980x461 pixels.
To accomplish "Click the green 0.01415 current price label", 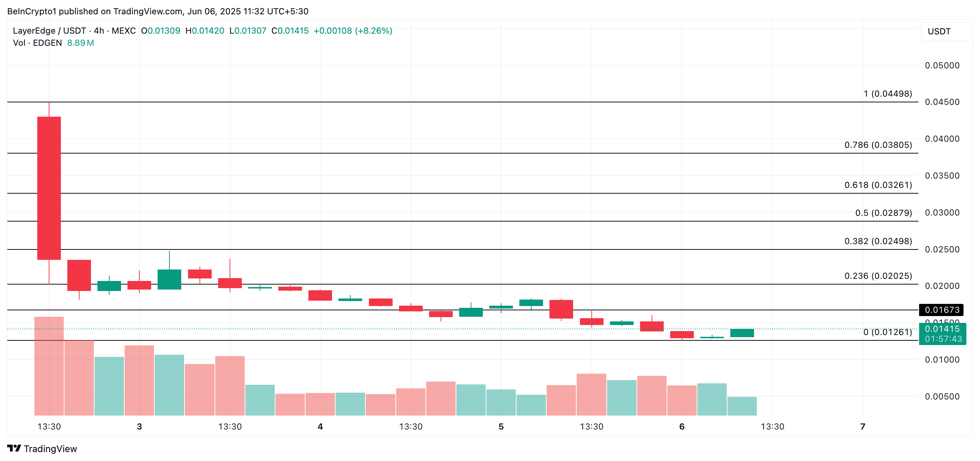I will 942,329.
